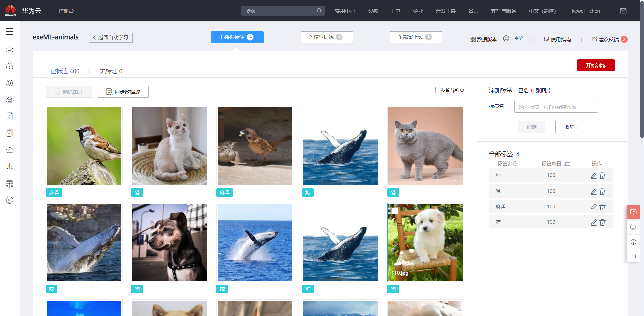Screen dimensions: 644x316
Task: Delete the 鲸 label
Action: click(x=602, y=191)
